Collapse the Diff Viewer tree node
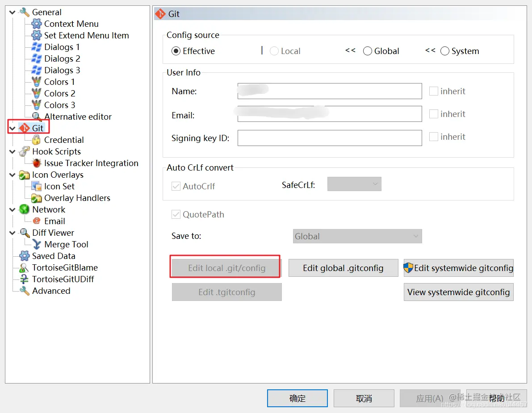The height and width of the screenshot is (413, 532). coord(13,233)
